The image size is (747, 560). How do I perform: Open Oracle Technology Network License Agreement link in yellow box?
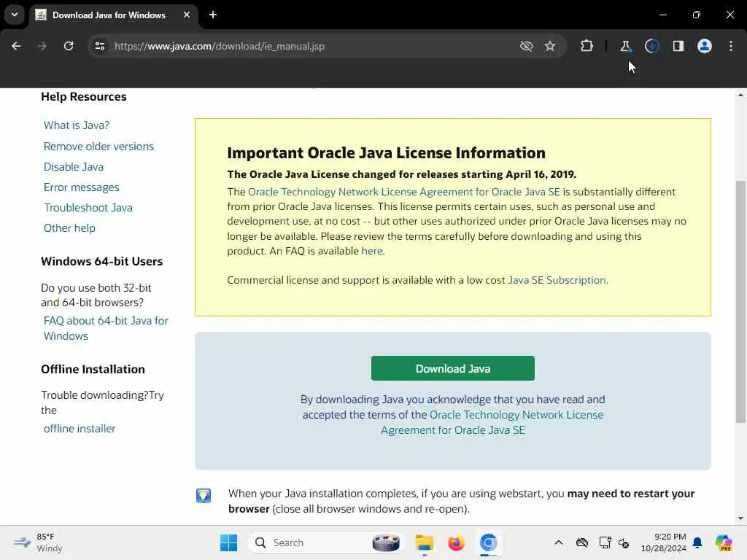point(404,192)
